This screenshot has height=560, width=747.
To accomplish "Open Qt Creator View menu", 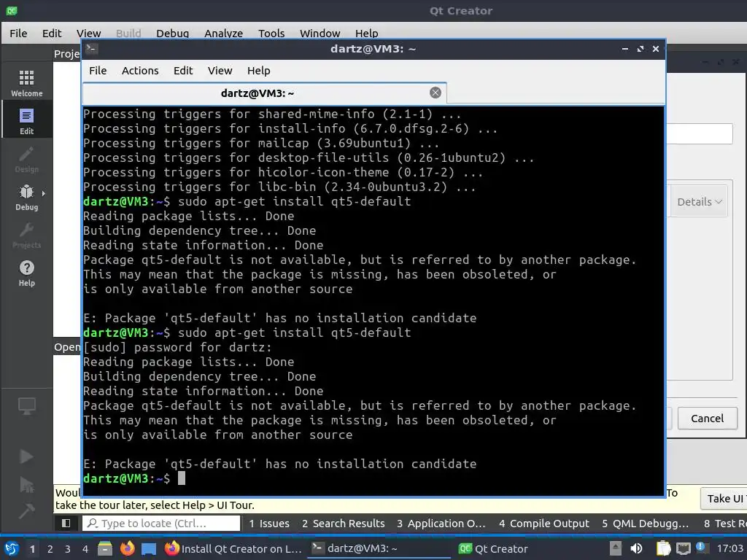I will pos(88,34).
